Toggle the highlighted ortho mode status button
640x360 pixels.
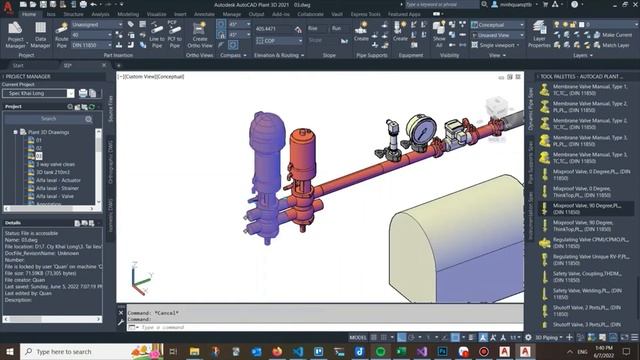[402, 338]
